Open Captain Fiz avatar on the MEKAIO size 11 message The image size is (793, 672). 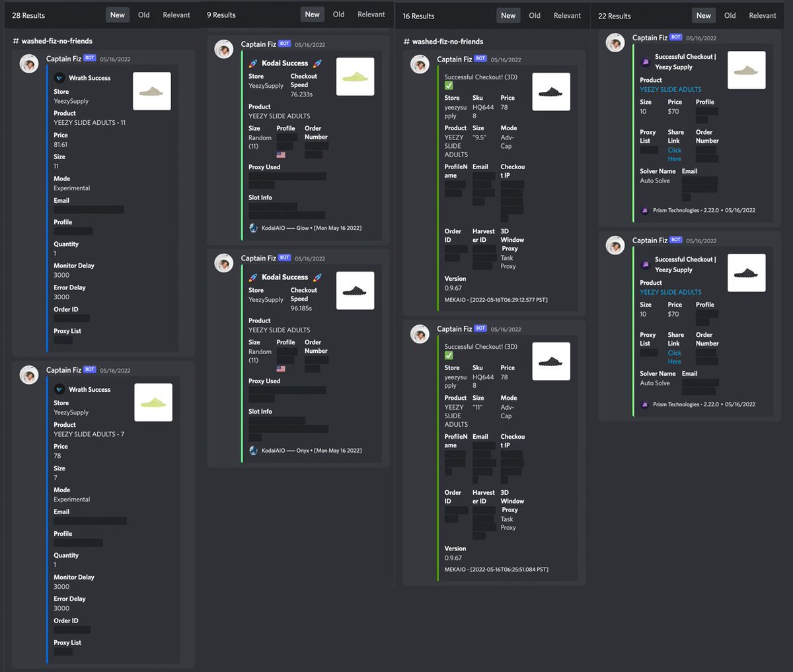point(420,334)
